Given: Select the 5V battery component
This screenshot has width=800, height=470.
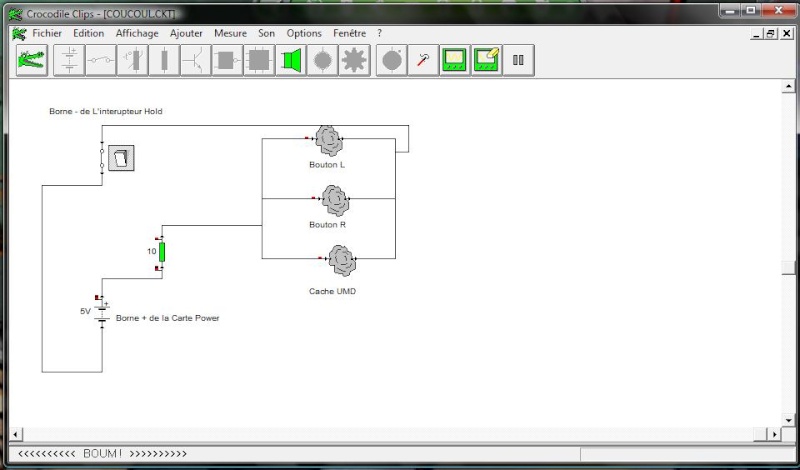Looking at the screenshot, I should click(x=102, y=312).
